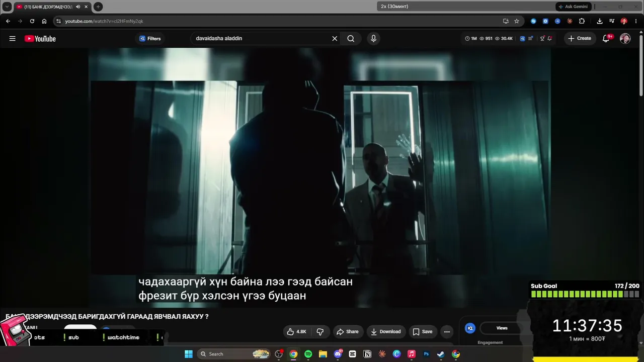The width and height of the screenshot is (644, 362).
Task: Bookmark this page with the star
Action: click(517, 21)
